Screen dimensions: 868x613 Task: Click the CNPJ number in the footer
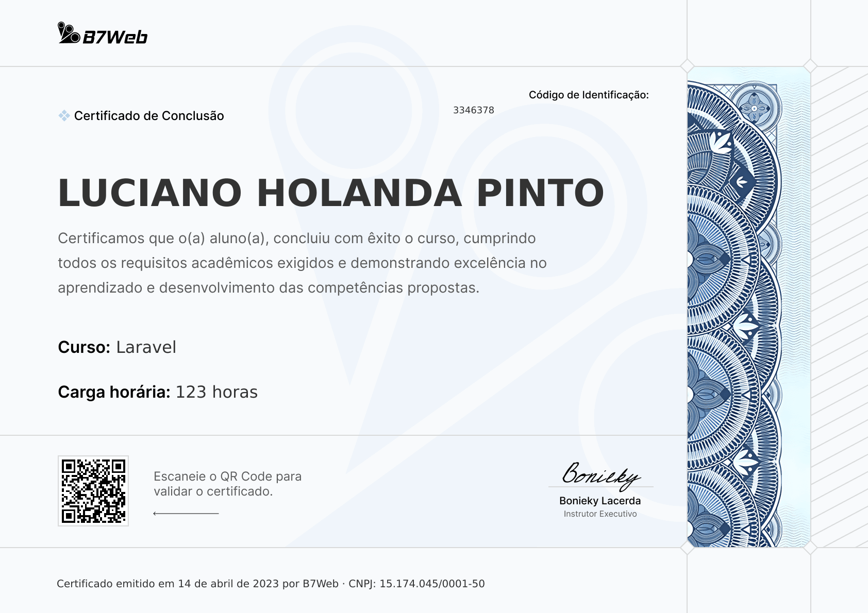point(432,584)
